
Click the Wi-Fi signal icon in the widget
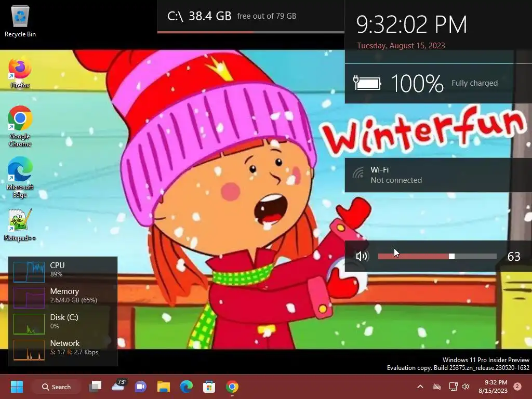point(358,172)
